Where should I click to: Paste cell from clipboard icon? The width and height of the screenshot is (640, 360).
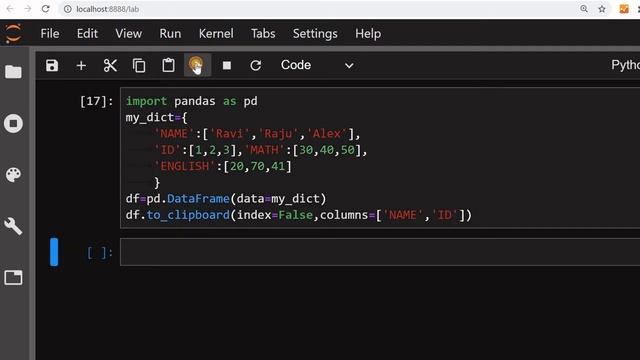(x=168, y=65)
